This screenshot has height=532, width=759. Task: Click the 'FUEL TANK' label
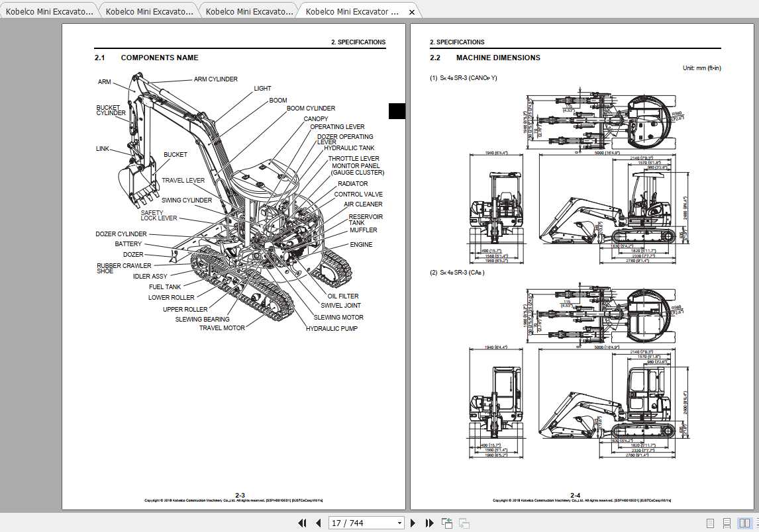tap(164, 287)
